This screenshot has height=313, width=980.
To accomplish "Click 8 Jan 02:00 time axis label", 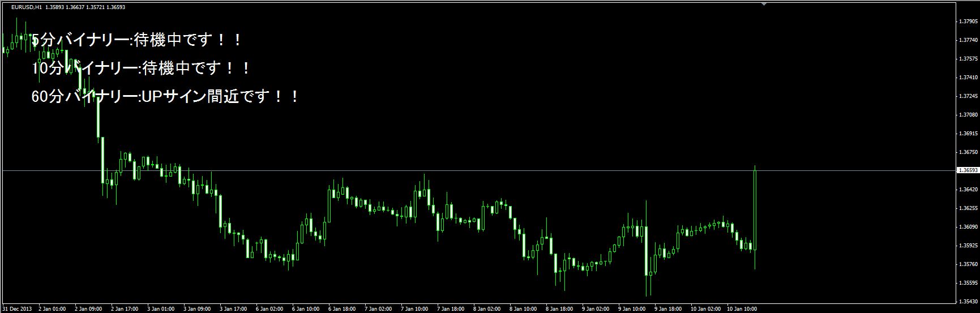I will point(489,309).
